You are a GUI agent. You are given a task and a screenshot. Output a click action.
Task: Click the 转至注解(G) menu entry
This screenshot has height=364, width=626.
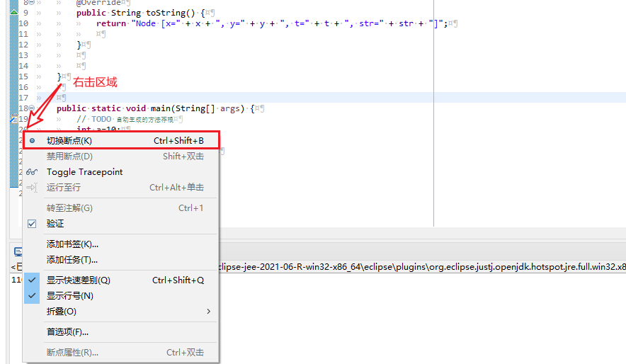pyautogui.click(x=69, y=208)
